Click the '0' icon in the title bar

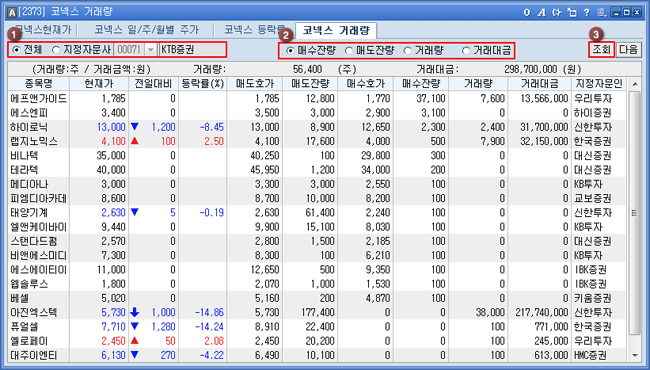pyautogui.click(x=526, y=12)
